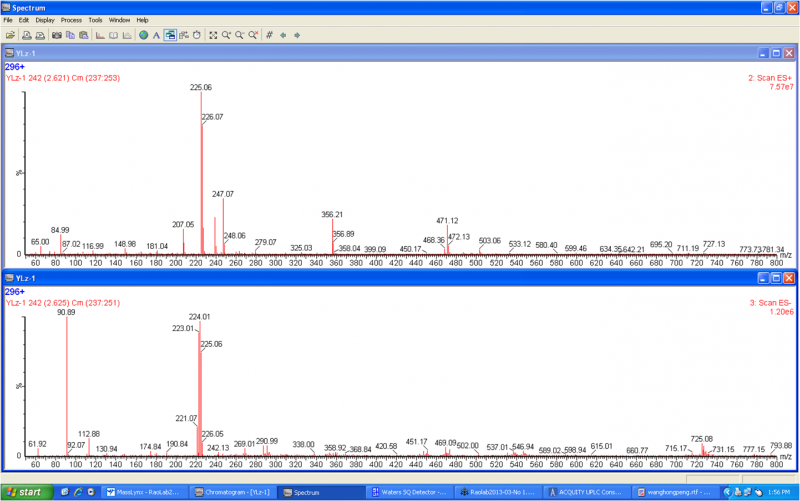
Task: Open the Process menu
Action: coord(71,20)
